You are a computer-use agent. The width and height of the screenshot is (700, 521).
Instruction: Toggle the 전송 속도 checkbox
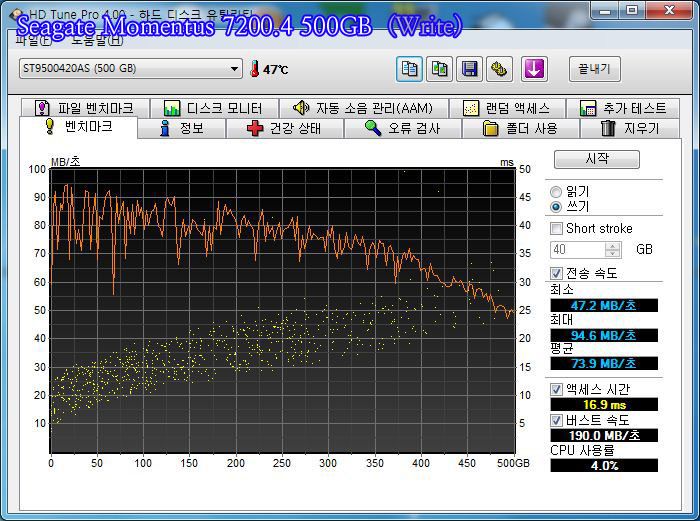click(x=556, y=273)
